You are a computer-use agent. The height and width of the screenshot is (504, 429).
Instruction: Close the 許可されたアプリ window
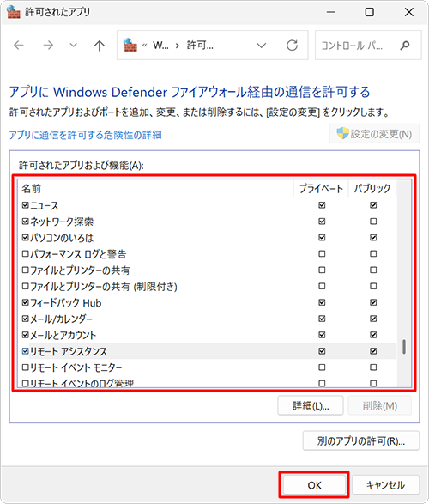(408, 12)
